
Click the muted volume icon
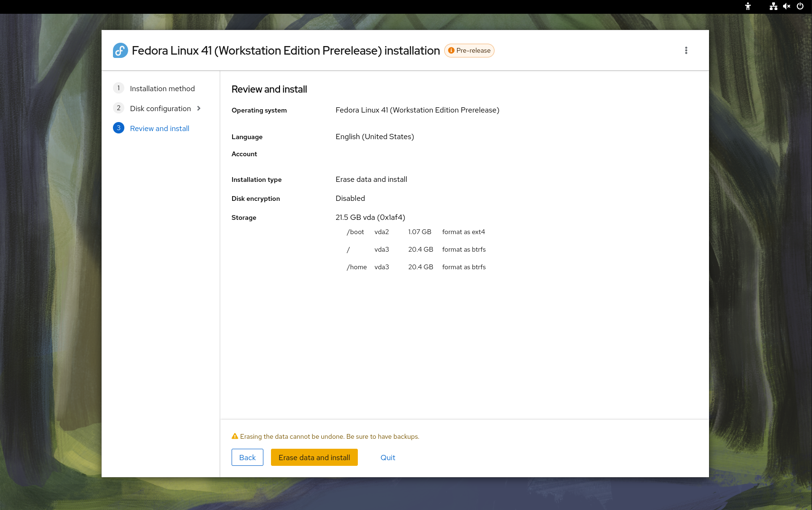tap(786, 6)
